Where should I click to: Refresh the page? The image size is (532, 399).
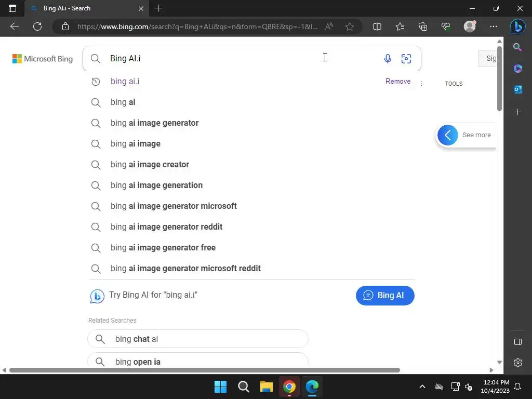pyautogui.click(x=37, y=26)
